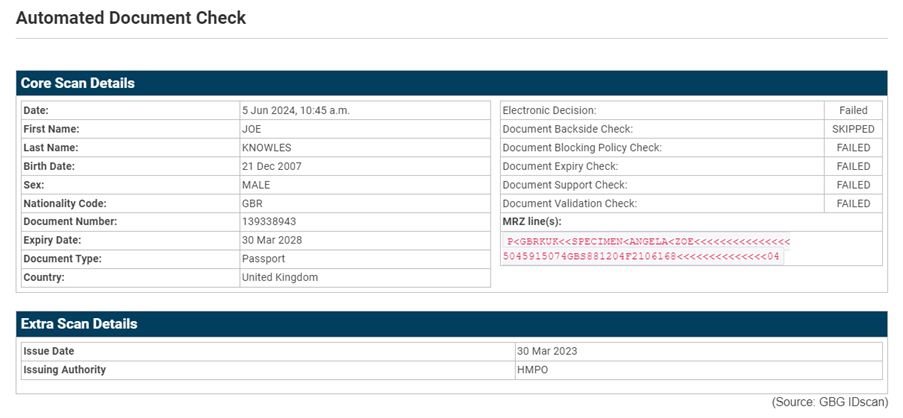Click the first MRZ line starting P<GBRKUK
The image size is (903, 418).
[x=648, y=242]
